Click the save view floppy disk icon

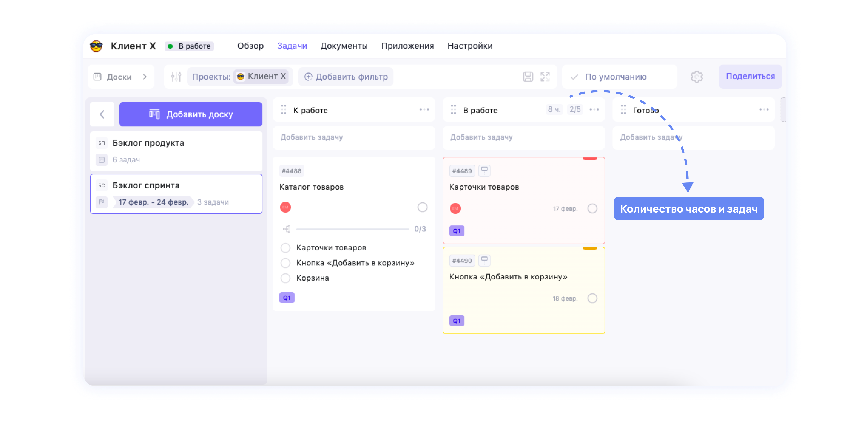click(x=528, y=77)
